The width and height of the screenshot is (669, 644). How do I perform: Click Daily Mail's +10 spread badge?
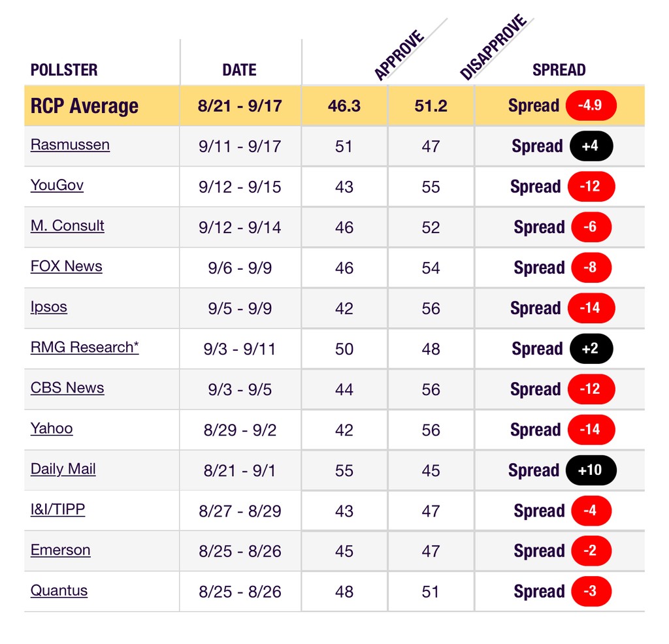pos(589,470)
